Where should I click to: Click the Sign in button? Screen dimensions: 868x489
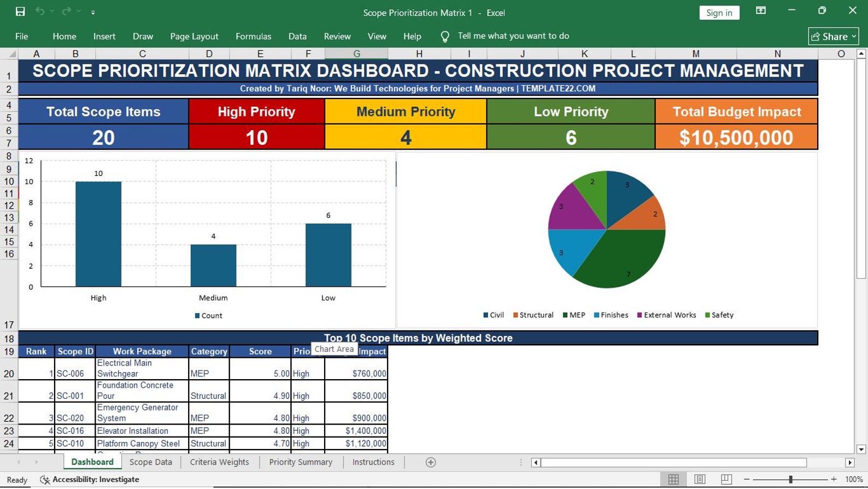719,13
